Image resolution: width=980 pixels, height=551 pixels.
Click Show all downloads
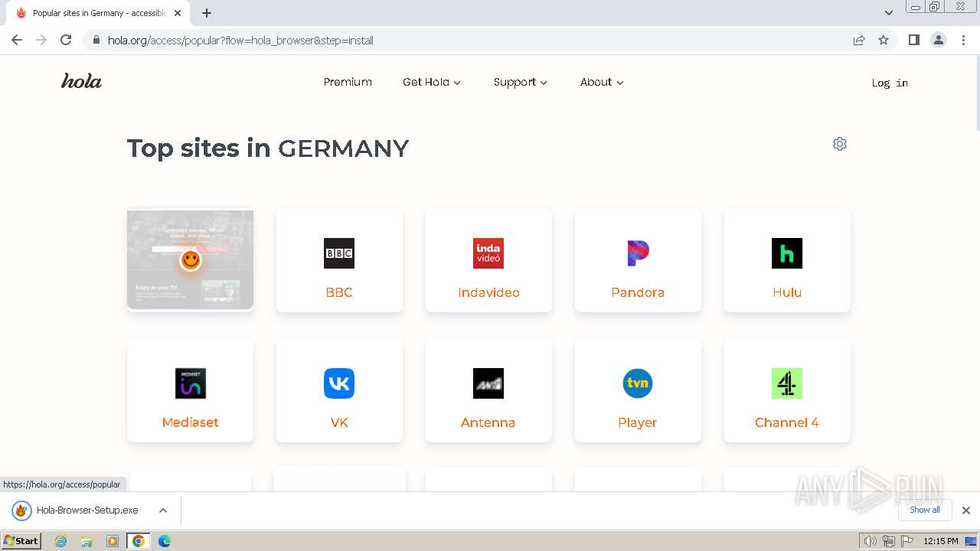925,510
